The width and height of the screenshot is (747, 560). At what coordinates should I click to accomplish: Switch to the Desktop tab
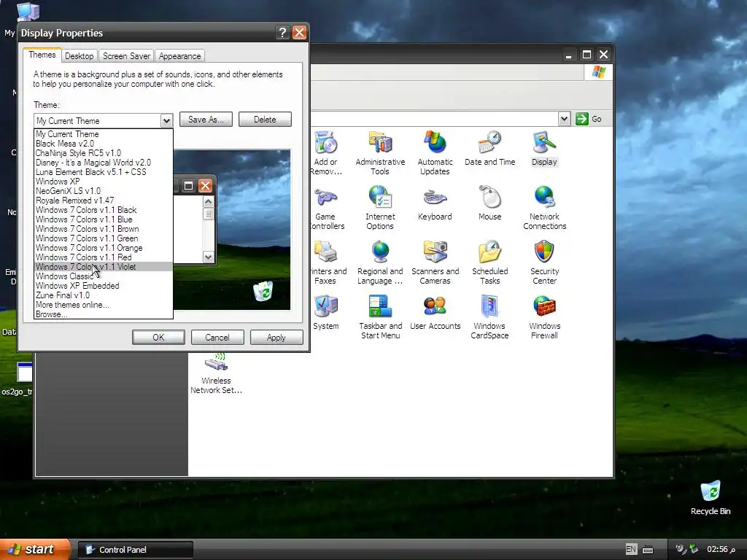pos(79,56)
